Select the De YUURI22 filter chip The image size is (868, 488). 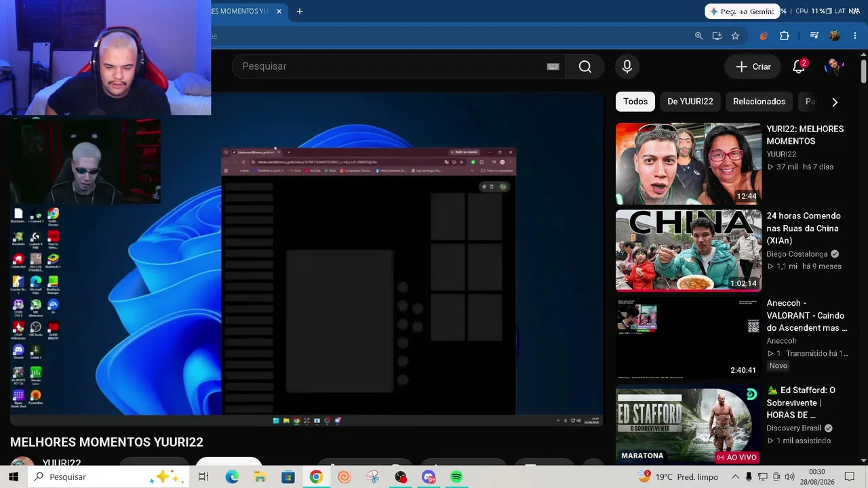pyautogui.click(x=690, y=102)
